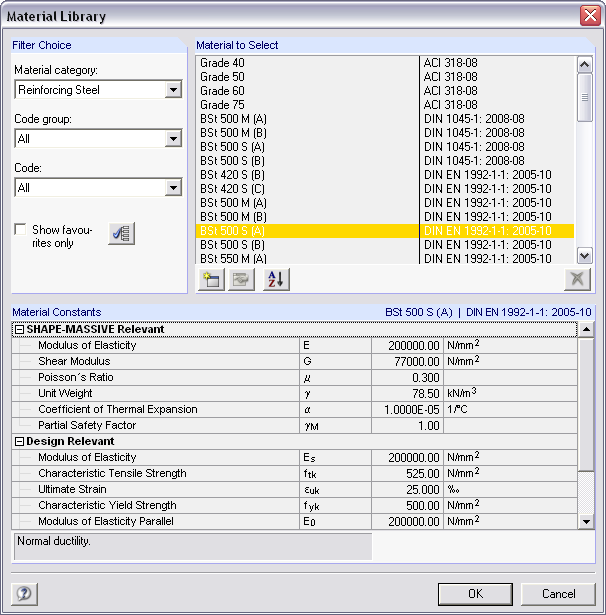Select highlighted BSt 500 S (A) row
Screen dimensions: 606x615
click(x=385, y=231)
